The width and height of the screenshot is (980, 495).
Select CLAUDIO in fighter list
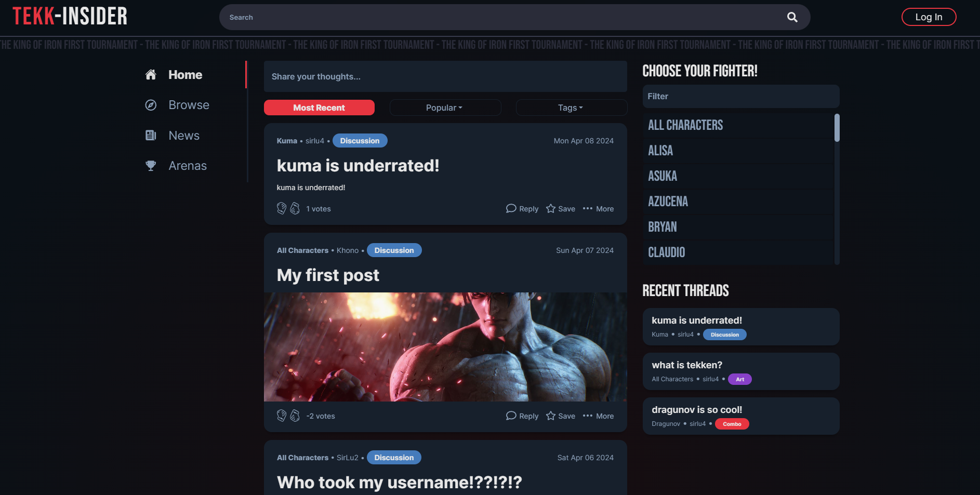pos(737,252)
